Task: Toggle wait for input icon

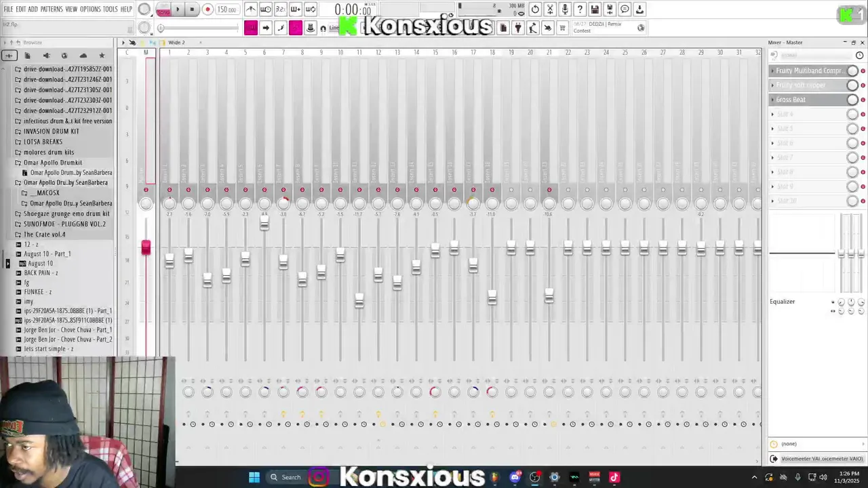Action: (266, 9)
